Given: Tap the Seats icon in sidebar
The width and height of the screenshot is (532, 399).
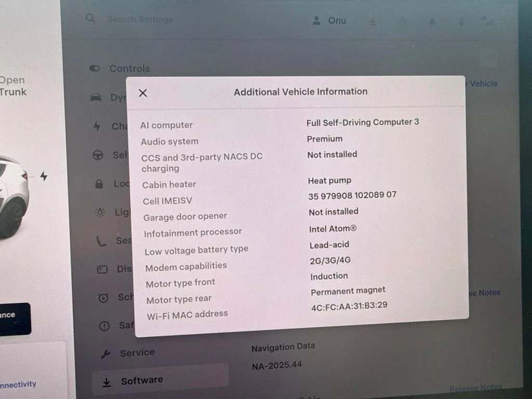Looking at the screenshot, I should (x=101, y=241).
